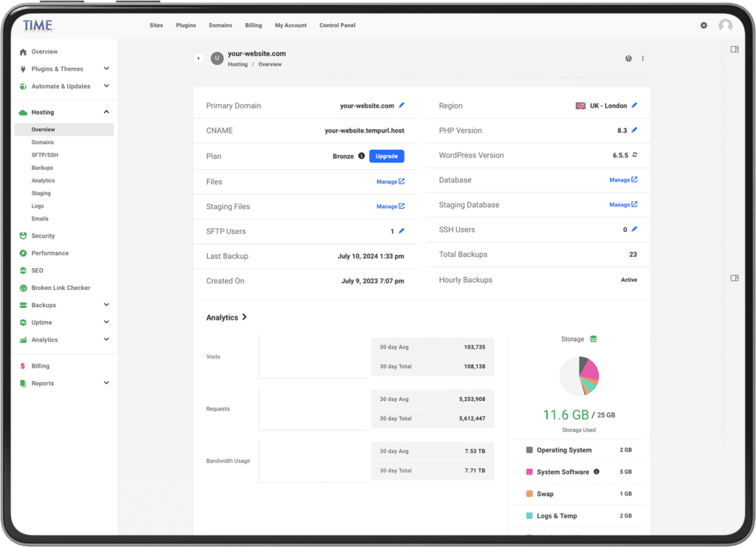Click the settings gear icon in header

coord(704,25)
